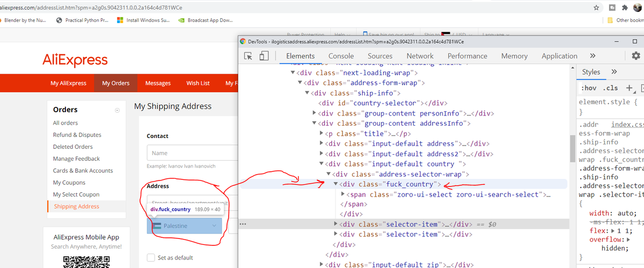Click the DevTools window Chrome icon
Viewport: 644px width, 268px height.
coord(243,41)
